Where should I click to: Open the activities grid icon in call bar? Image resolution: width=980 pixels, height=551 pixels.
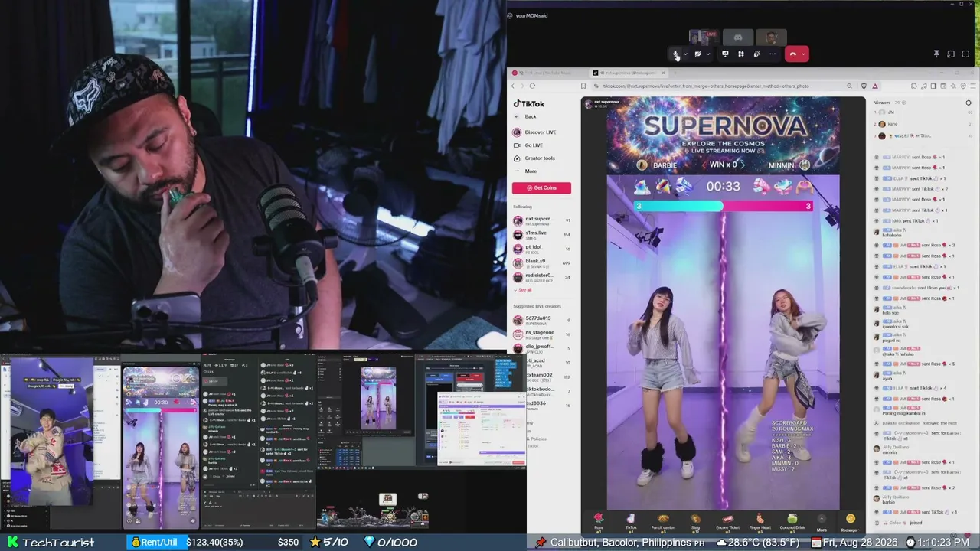740,54
